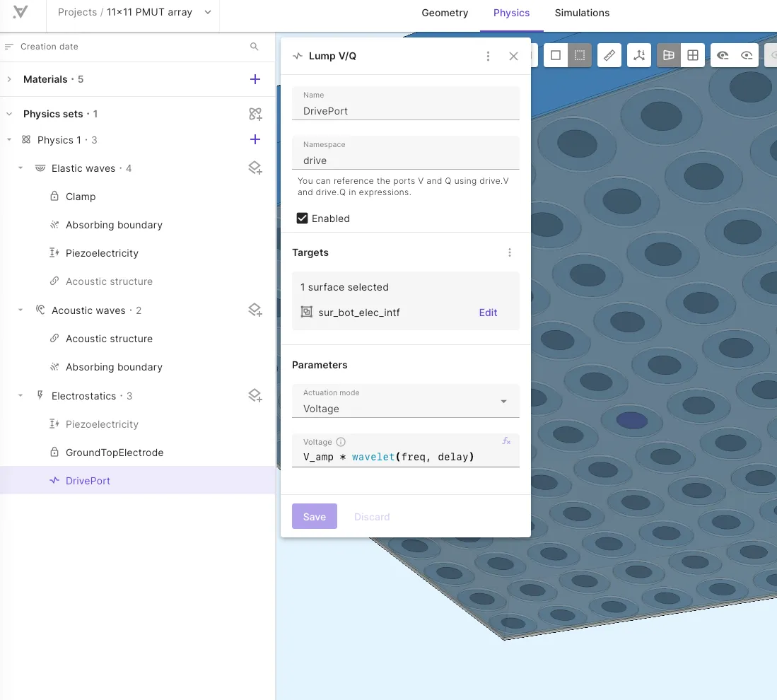Open the Actuation mode dropdown
Screen dimensions: 777x700
405,401
